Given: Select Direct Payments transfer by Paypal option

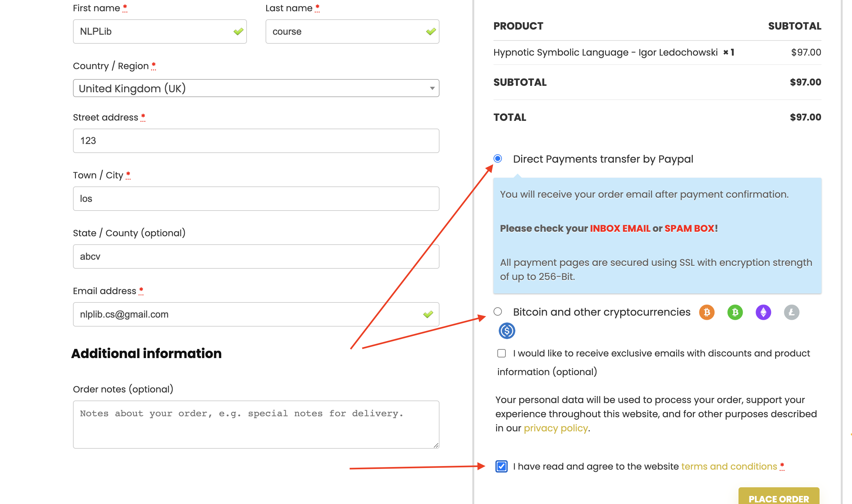Looking at the screenshot, I should (x=498, y=158).
